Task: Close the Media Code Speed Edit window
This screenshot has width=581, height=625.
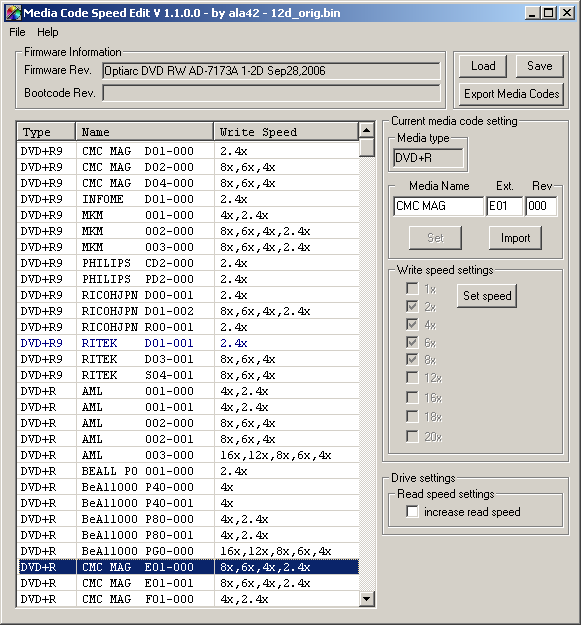Action: 567,13
